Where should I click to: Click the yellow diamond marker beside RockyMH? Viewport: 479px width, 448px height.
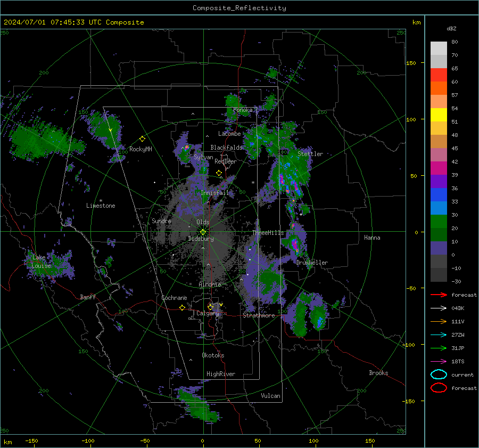(x=142, y=139)
